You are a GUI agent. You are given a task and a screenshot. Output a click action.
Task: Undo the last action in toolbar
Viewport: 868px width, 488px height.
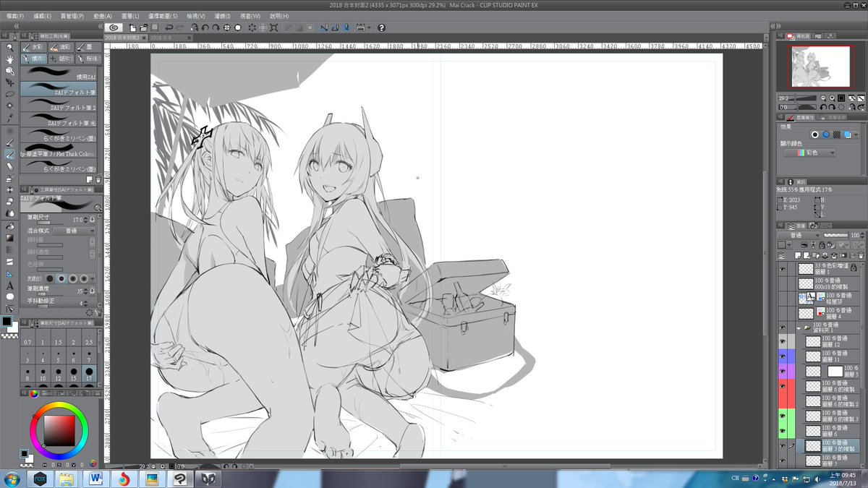pos(168,27)
